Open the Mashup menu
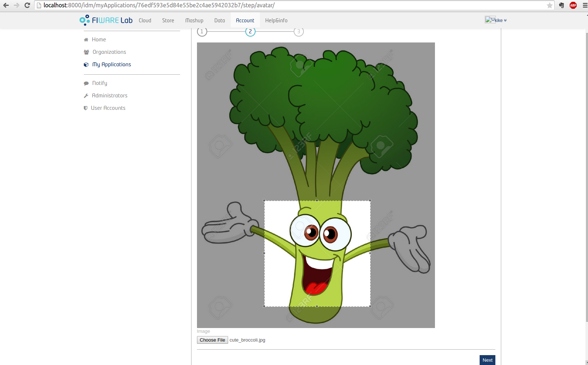 click(x=194, y=21)
